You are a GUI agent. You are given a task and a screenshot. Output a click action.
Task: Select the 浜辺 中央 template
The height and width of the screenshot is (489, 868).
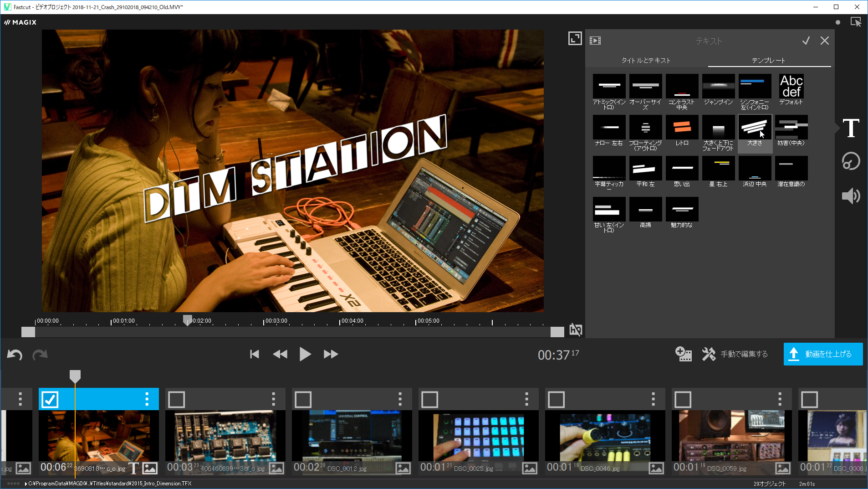tap(755, 171)
